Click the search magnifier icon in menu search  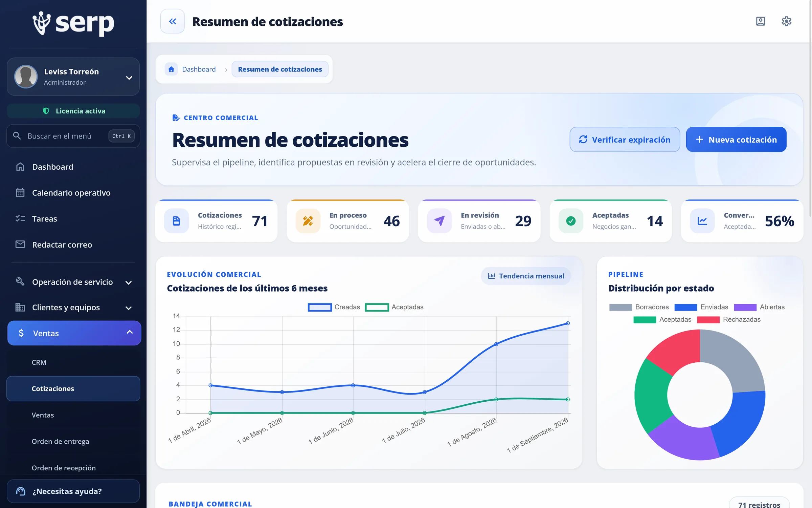[x=17, y=136]
